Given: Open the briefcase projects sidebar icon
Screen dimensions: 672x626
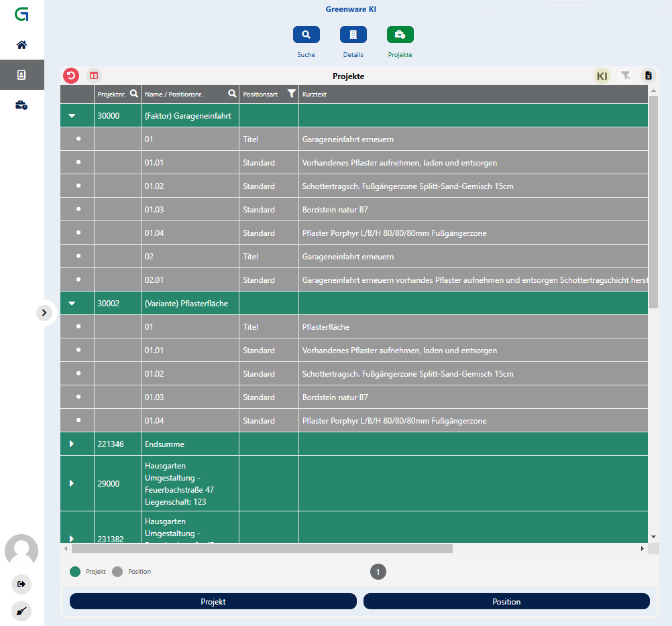Looking at the screenshot, I should tap(21, 105).
